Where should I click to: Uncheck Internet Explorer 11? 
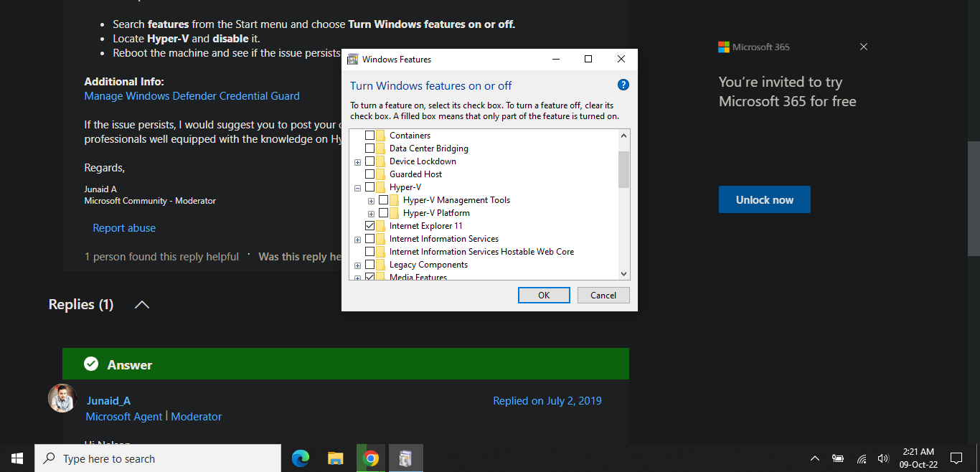(369, 226)
